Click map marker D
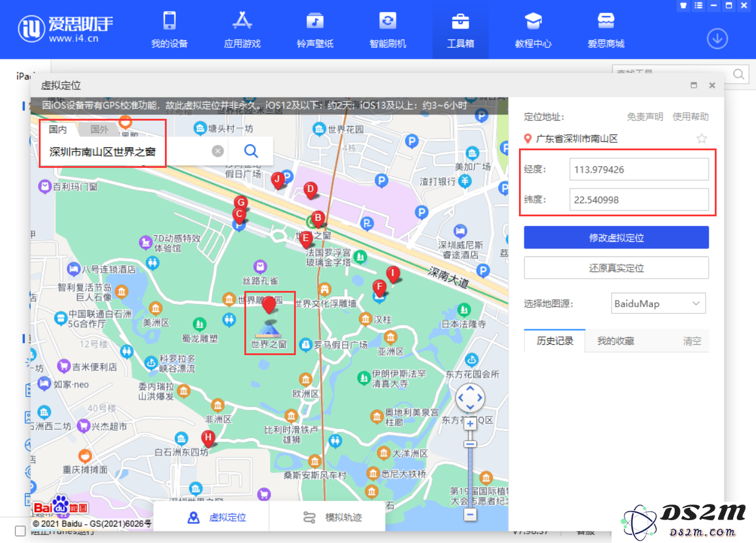The height and width of the screenshot is (543, 756). [x=310, y=190]
